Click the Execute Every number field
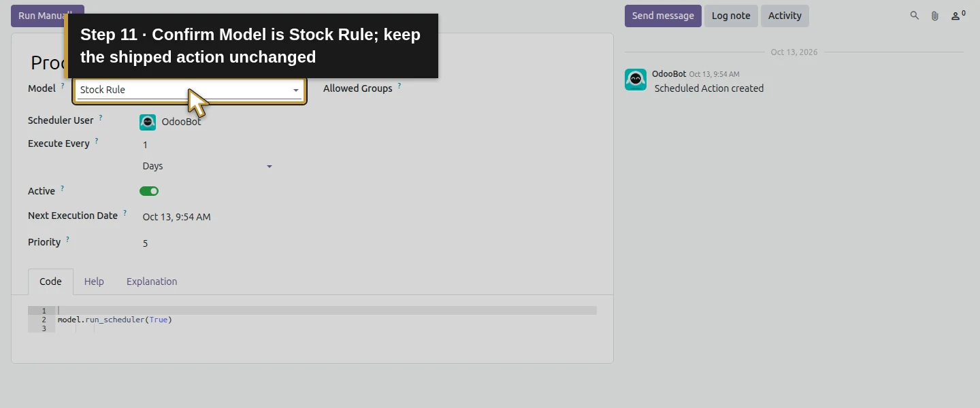This screenshot has width=980, height=408. coord(208,144)
